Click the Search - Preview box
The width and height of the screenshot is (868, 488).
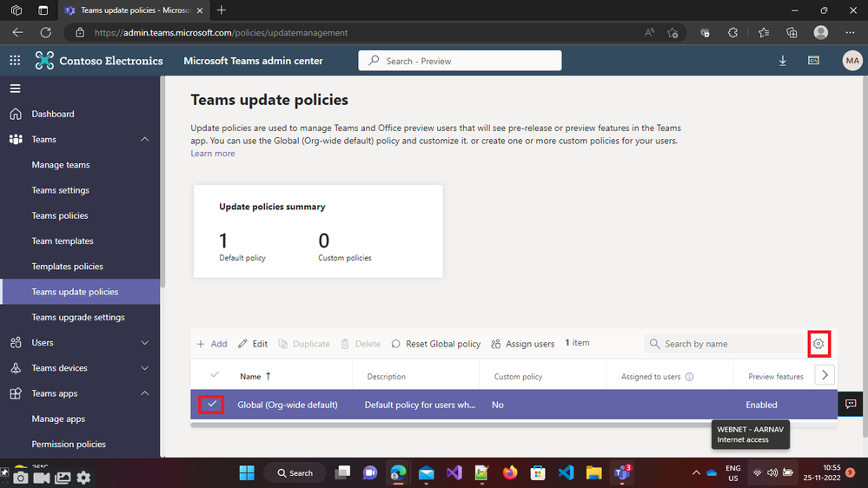tap(460, 61)
